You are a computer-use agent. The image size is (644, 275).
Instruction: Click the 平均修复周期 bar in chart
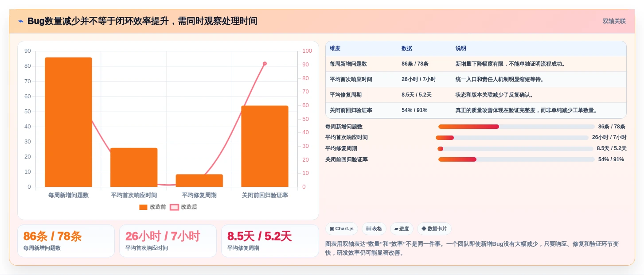[x=199, y=181]
